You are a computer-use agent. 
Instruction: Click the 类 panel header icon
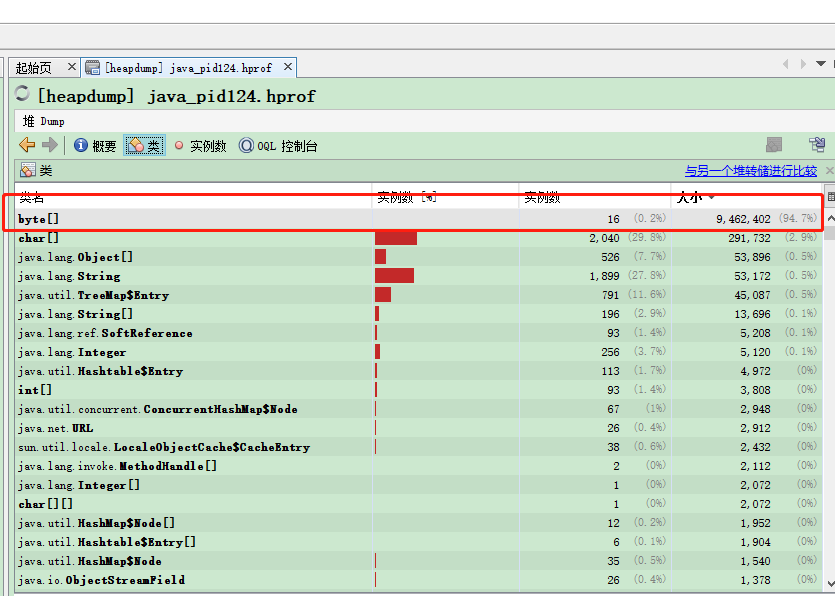pyautogui.click(x=28, y=170)
